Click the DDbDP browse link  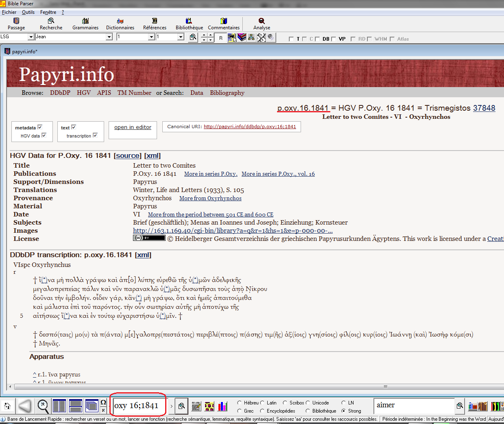[x=60, y=93]
